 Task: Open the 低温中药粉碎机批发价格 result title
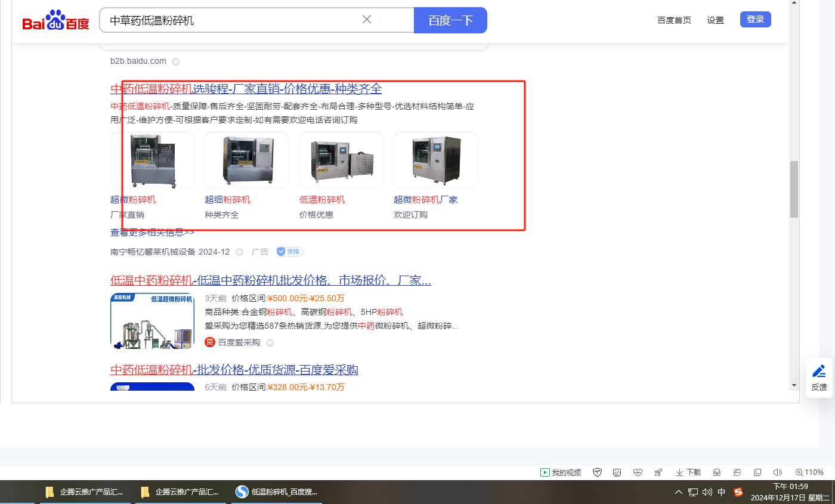(x=271, y=280)
